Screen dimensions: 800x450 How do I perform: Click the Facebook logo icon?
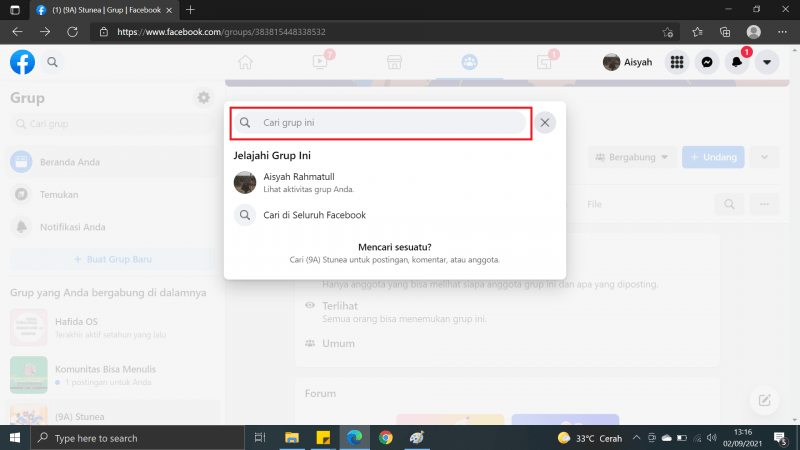pyautogui.click(x=22, y=62)
